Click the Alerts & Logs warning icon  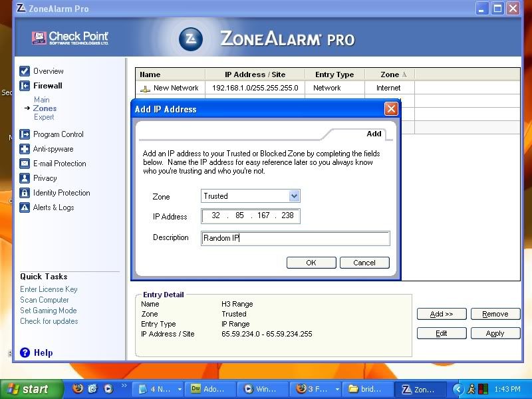point(25,207)
